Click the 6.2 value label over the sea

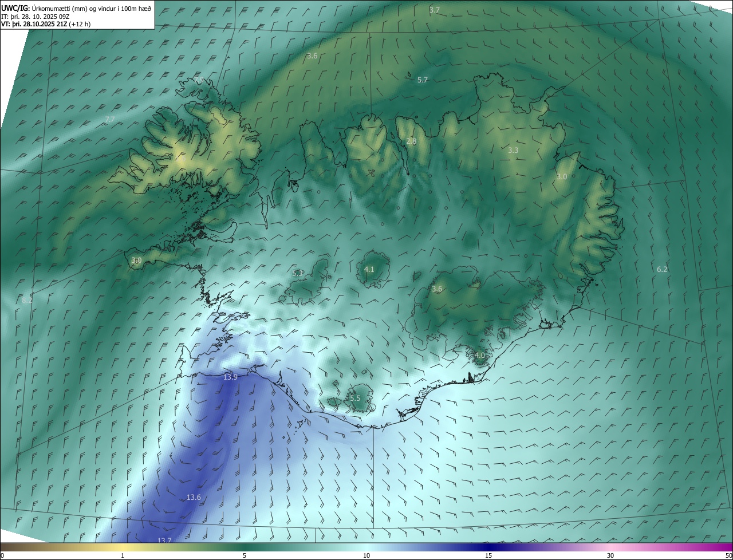[x=662, y=269]
